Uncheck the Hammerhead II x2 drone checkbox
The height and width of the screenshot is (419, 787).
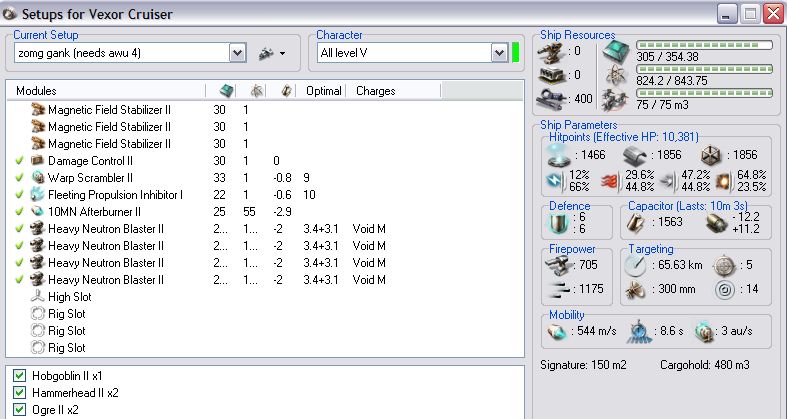[20, 392]
